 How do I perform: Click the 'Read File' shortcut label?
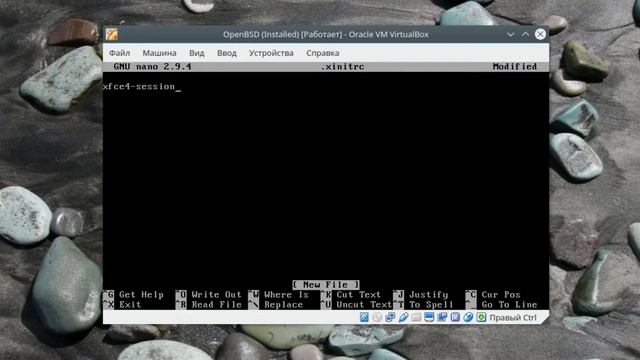(x=216, y=304)
